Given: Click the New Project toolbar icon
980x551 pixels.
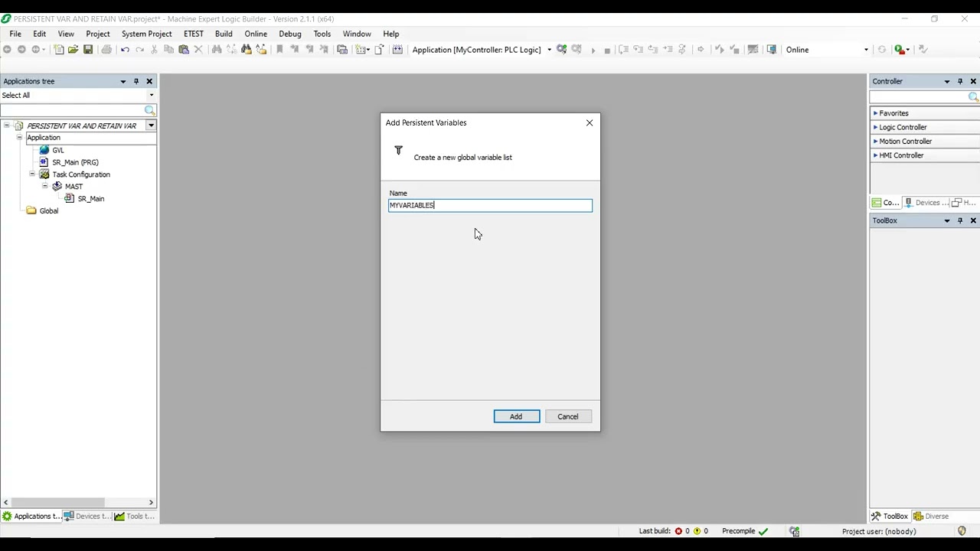Looking at the screenshot, I should coord(59,50).
